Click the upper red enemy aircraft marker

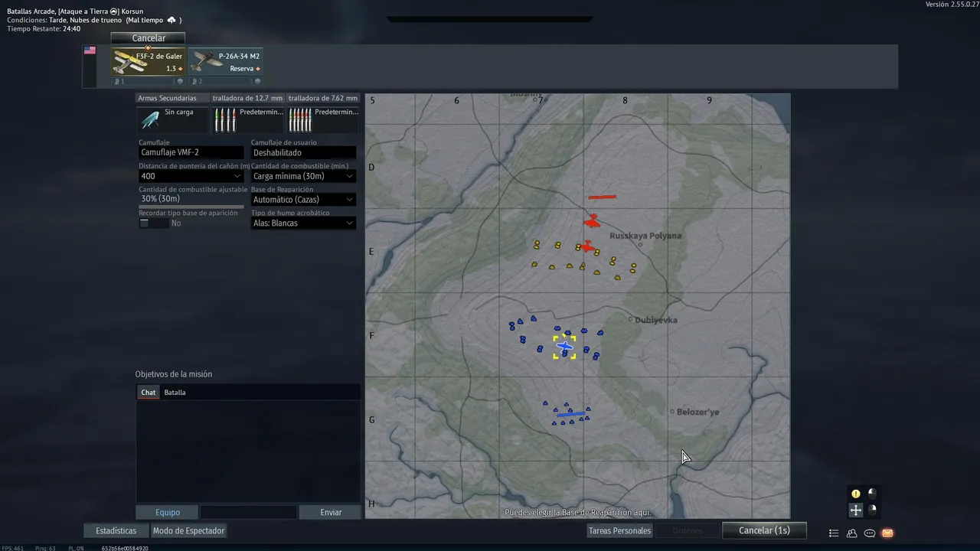592,221
